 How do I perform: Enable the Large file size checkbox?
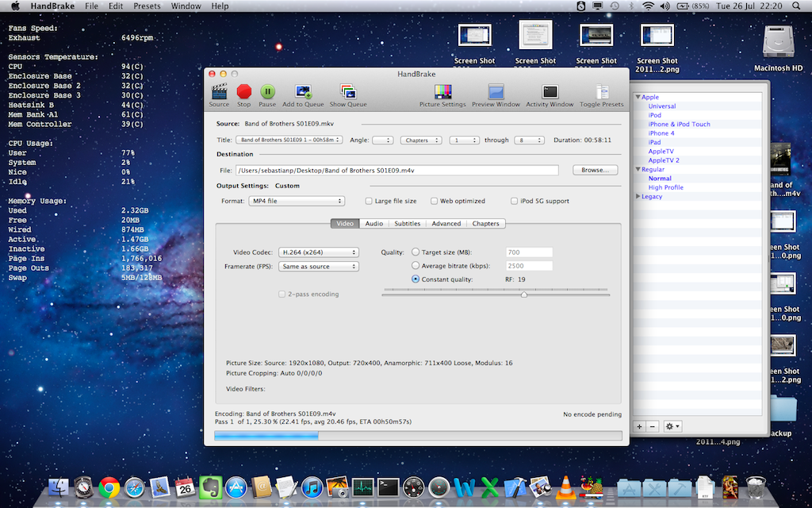point(369,202)
